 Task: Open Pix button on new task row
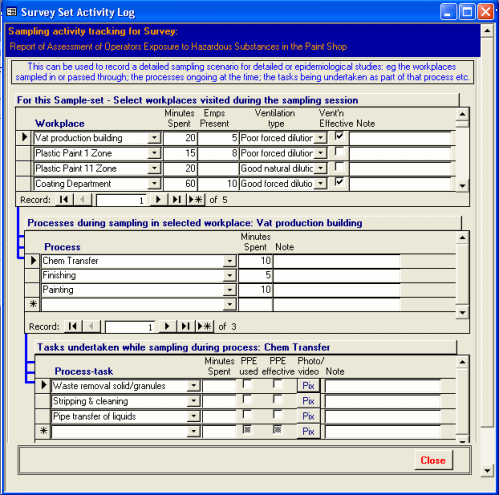[308, 431]
